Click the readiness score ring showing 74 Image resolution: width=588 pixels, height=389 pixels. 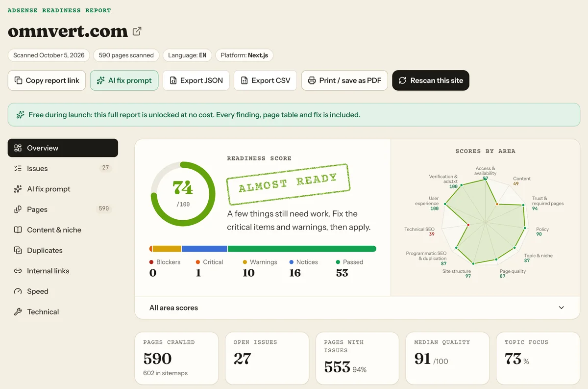tap(183, 194)
